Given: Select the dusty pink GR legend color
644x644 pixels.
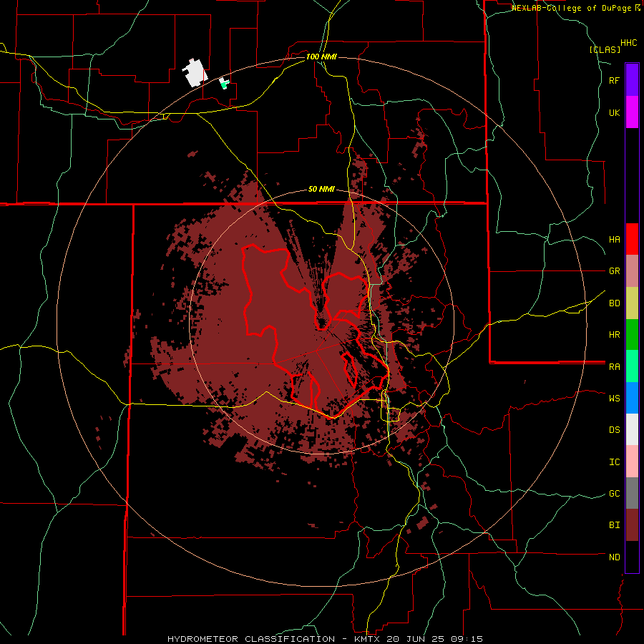Looking at the screenshot, I should pos(632,271).
